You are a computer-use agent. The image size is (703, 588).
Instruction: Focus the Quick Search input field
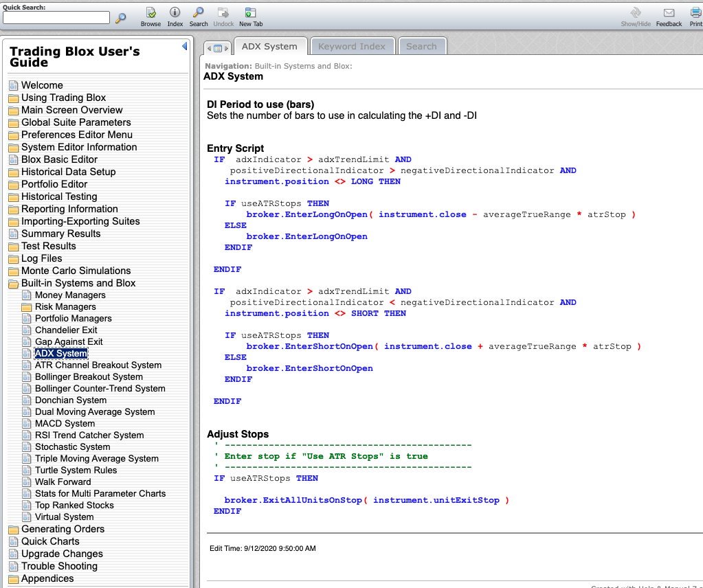56,17
